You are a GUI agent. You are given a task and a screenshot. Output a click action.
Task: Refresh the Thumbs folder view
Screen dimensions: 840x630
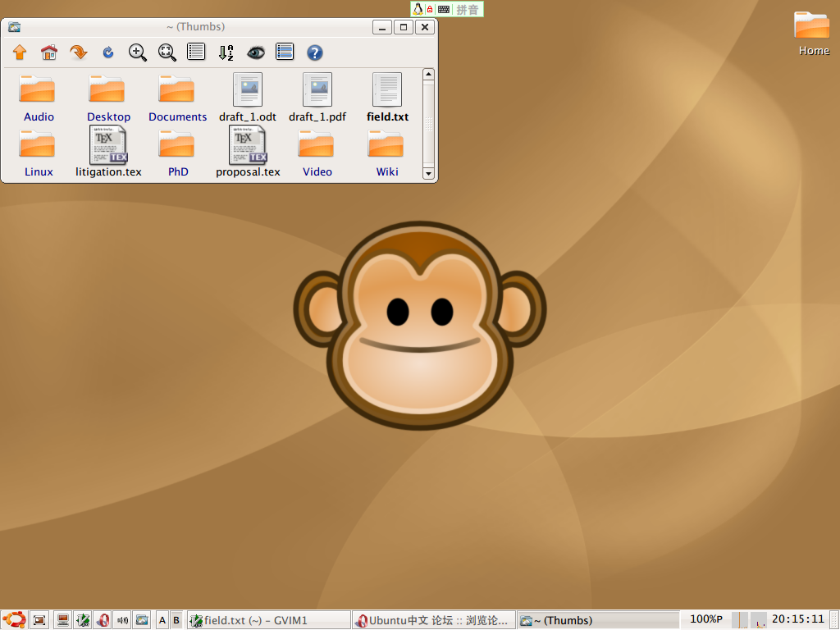[x=108, y=52]
